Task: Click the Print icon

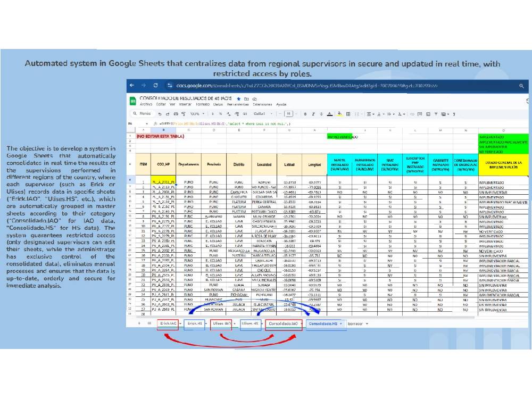Action: tap(176, 114)
